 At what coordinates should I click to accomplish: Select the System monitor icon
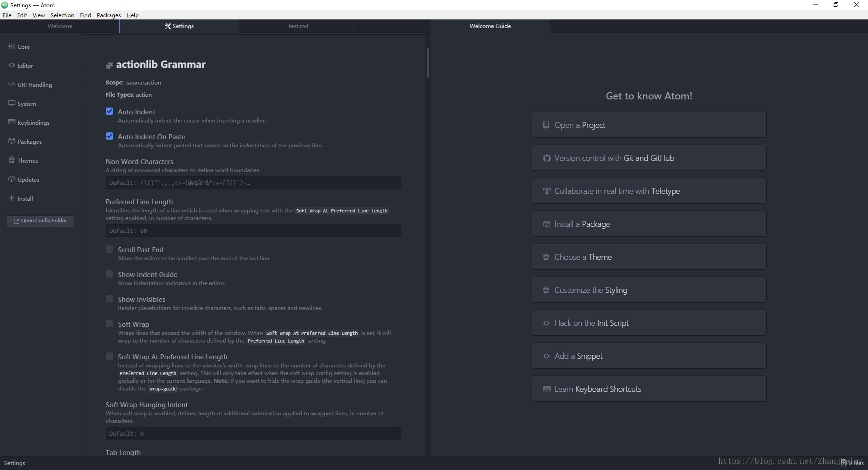coord(12,103)
